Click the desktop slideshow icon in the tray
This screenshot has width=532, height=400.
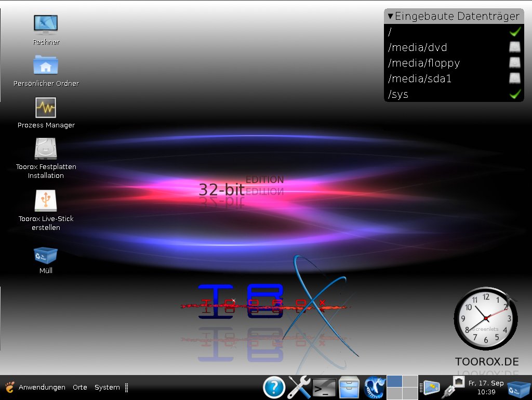click(432, 388)
